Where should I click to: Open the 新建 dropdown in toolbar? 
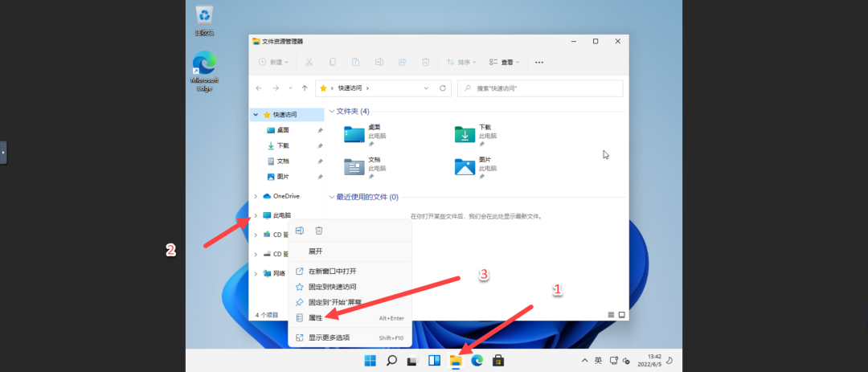tap(273, 62)
